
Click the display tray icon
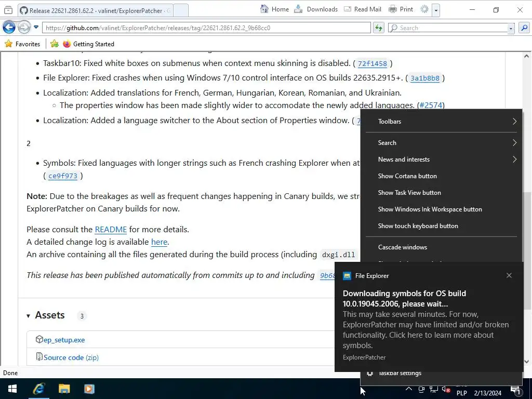point(421,390)
